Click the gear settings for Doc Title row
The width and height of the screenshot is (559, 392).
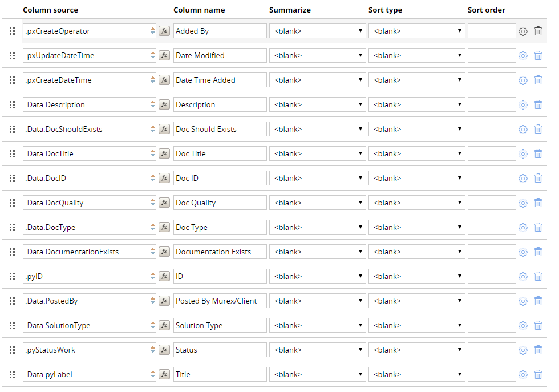click(523, 153)
